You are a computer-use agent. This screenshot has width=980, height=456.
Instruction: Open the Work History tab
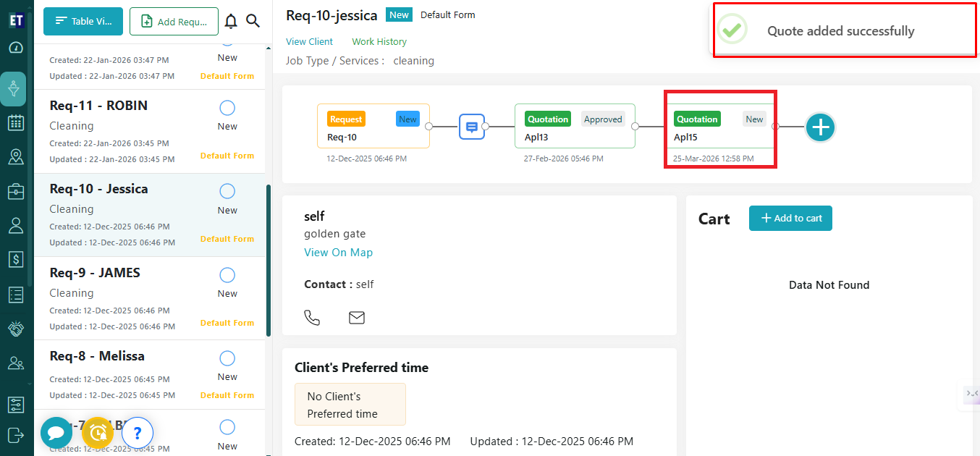coord(379,42)
